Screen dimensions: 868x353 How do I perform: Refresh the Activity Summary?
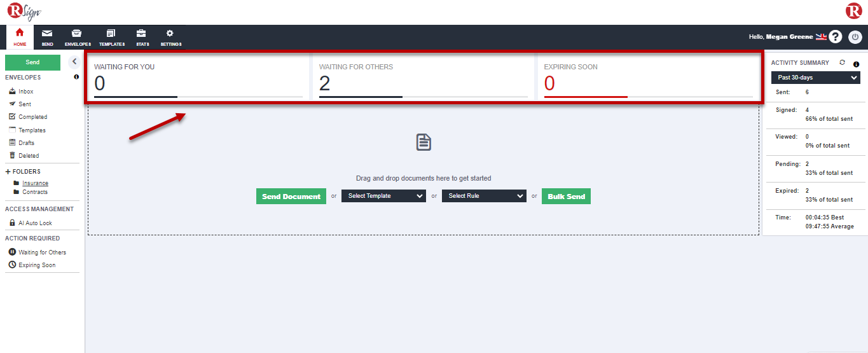pyautogui.click(x=843, y=62)
